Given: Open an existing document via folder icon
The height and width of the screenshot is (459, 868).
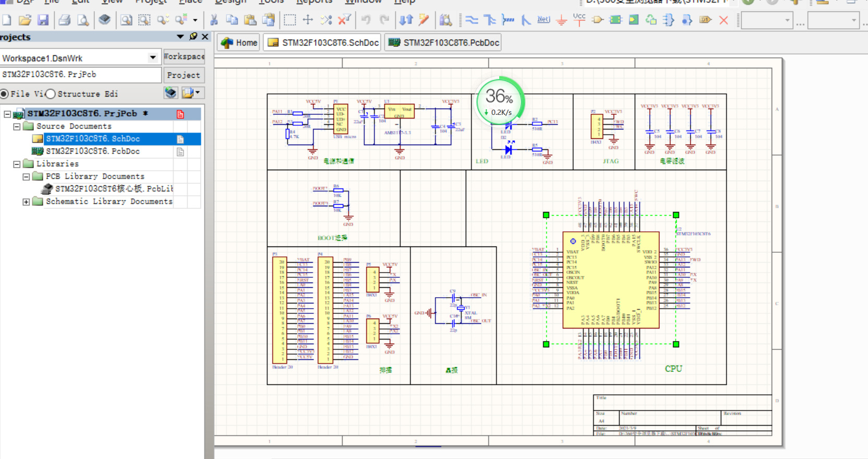Looking at the screenshot, I should (x=25, y=20).
